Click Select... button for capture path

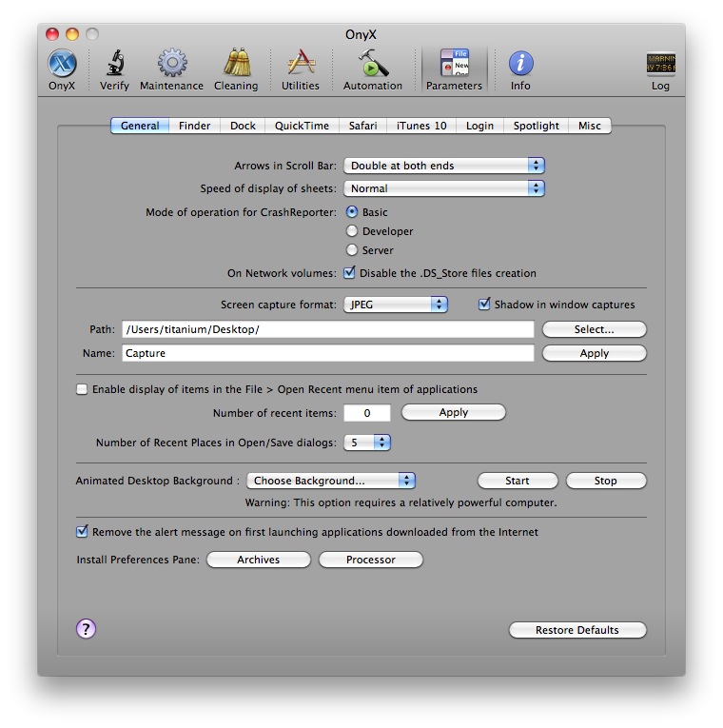[x=594, y=329]
